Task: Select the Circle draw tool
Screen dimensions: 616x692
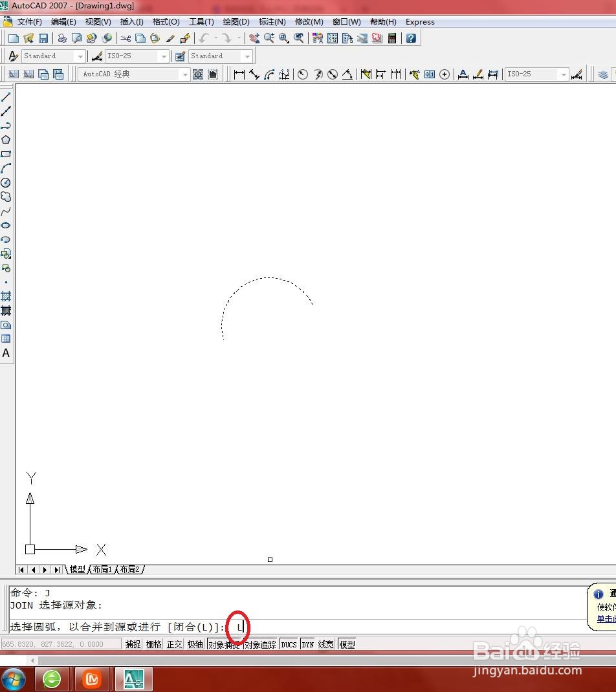Action: 6,183
